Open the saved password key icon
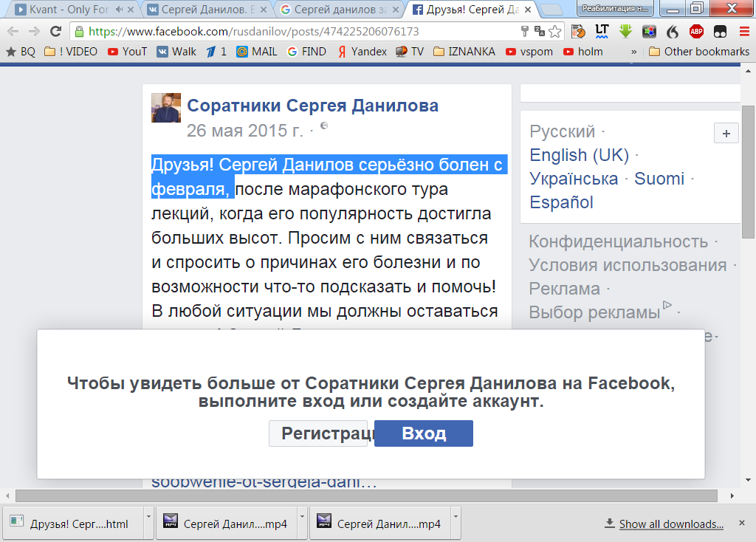The width and height of the screenshot is (756, 542). (525, 32)
